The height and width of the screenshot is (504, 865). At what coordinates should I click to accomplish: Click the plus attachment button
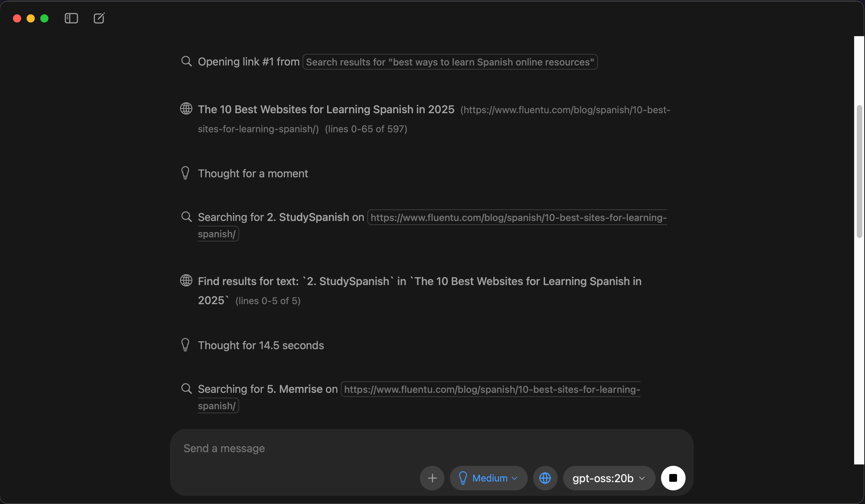tap(432, 478)
